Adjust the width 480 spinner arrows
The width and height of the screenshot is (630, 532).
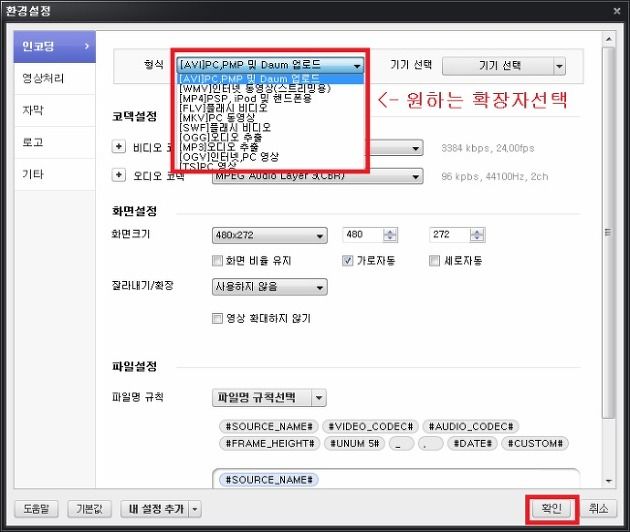click(390, 235)
